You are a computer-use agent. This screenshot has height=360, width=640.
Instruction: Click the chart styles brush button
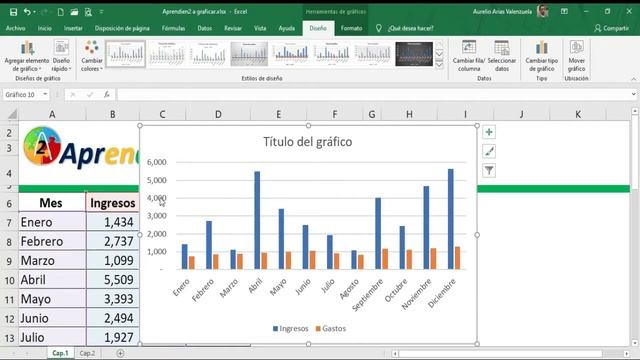[x=489, y=151]
